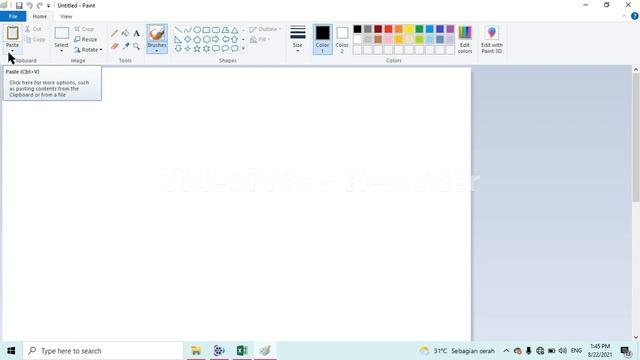The width and height of the screenshot is (640, 360).
Task: Select the Fill with color bucket tool
Action: coord(125,33)
